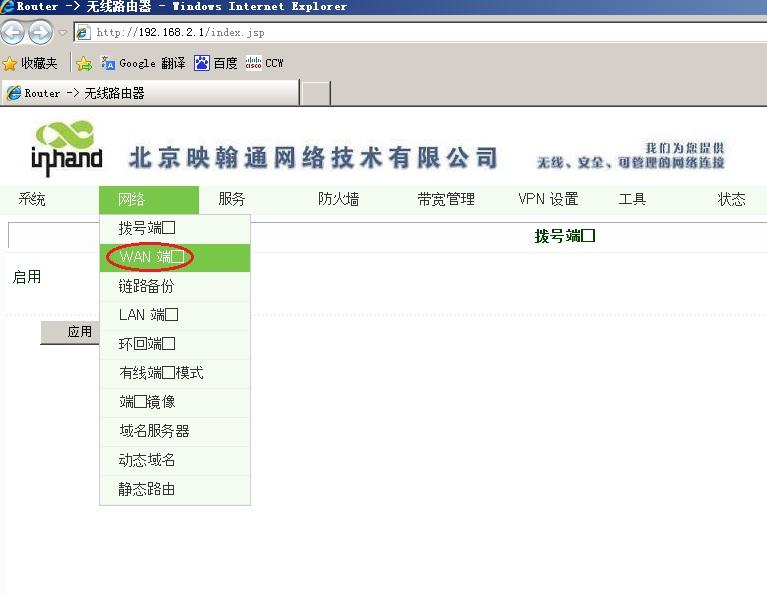
Task: Open the Google 翻译 bookmark
Action: [x=143, y=63]
